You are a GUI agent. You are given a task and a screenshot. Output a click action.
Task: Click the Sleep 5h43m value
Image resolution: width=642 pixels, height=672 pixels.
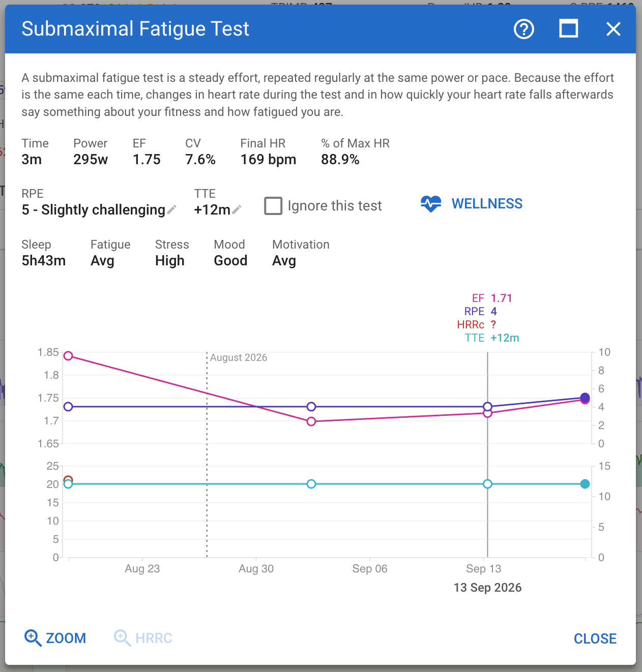coord(44,261)
